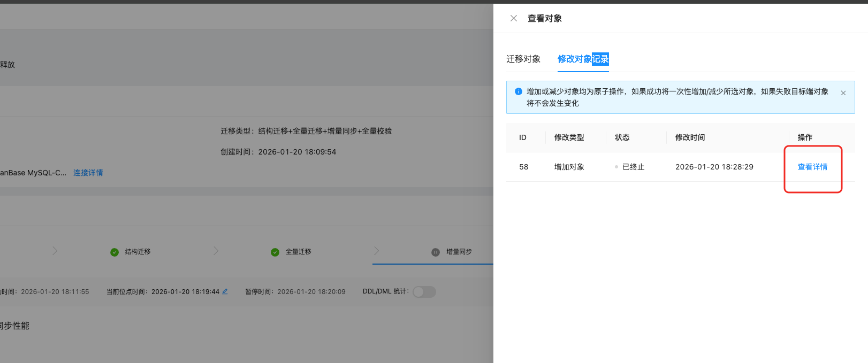Select the 修改对象记录 tab
This screenshot has height=363, width=868.
pyautogui.click(x=583, y=59)
